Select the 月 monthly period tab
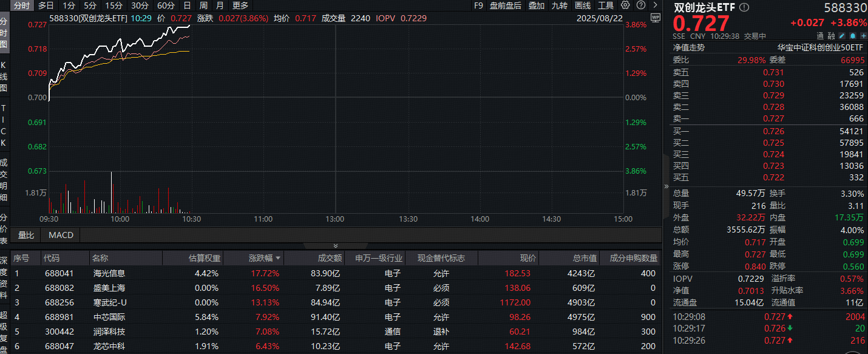The width and height of the screenshot is (868, 354). 220,5
